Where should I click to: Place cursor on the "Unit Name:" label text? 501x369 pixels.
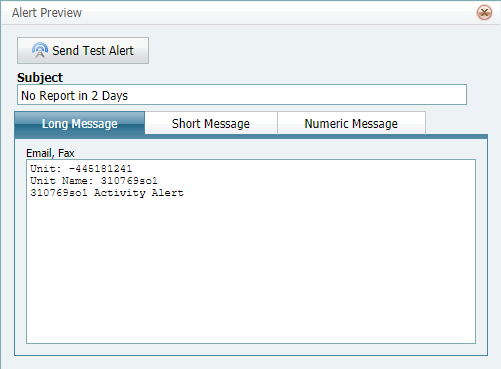(x=62, y=181)
